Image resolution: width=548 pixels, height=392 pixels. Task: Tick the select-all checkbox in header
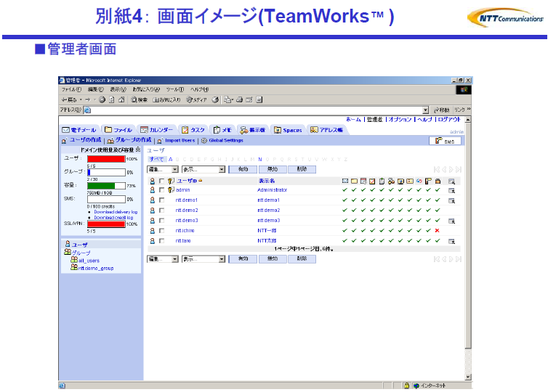click(x=161, y=181)
